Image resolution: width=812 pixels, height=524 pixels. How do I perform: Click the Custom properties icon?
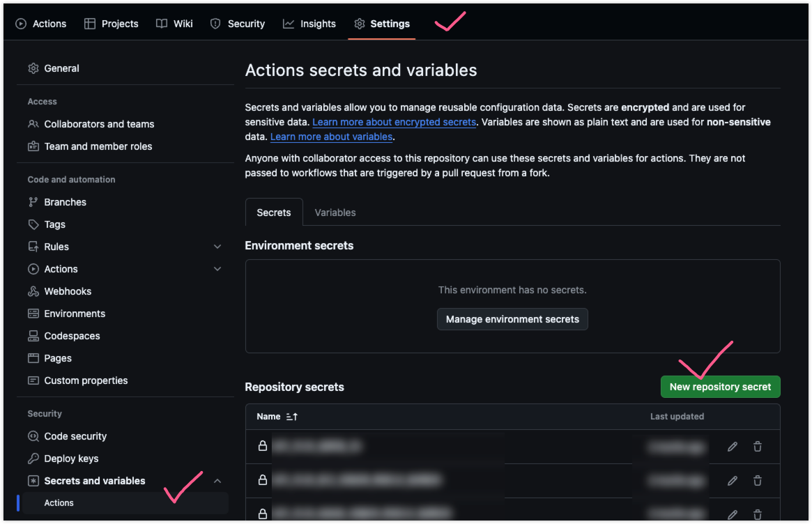[x=33, y=380]
